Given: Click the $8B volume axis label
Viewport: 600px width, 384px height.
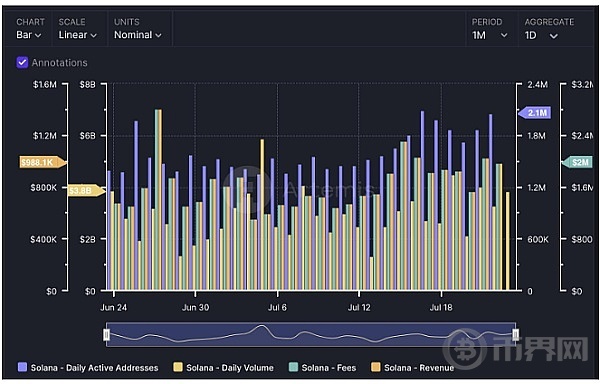Looking at the screenshot, I should coord(87,84).
